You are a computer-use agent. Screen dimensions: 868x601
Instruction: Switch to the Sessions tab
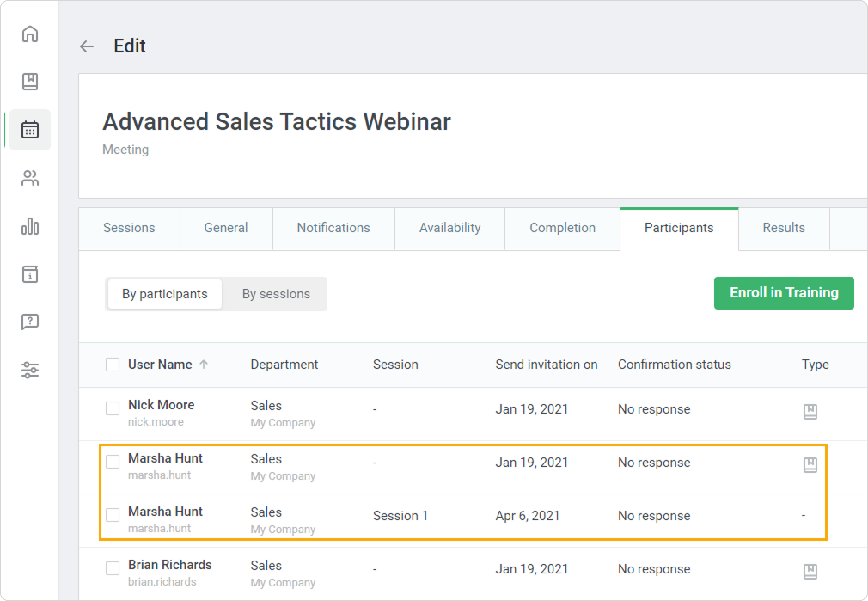pos(129,228)
